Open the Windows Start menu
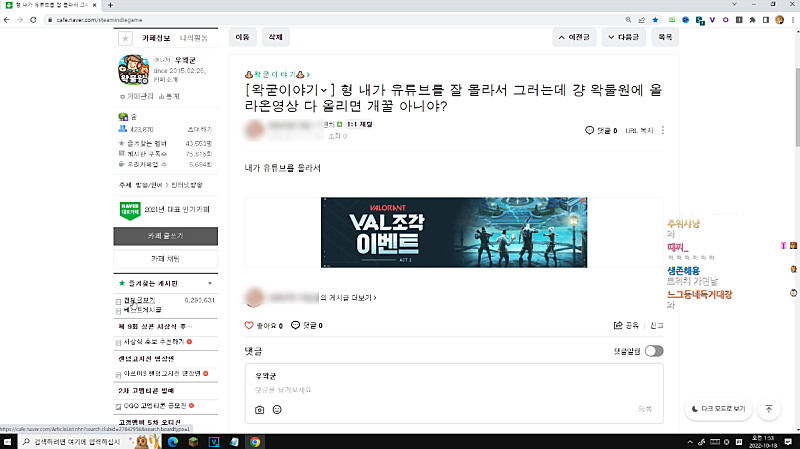 pos(8,442)
